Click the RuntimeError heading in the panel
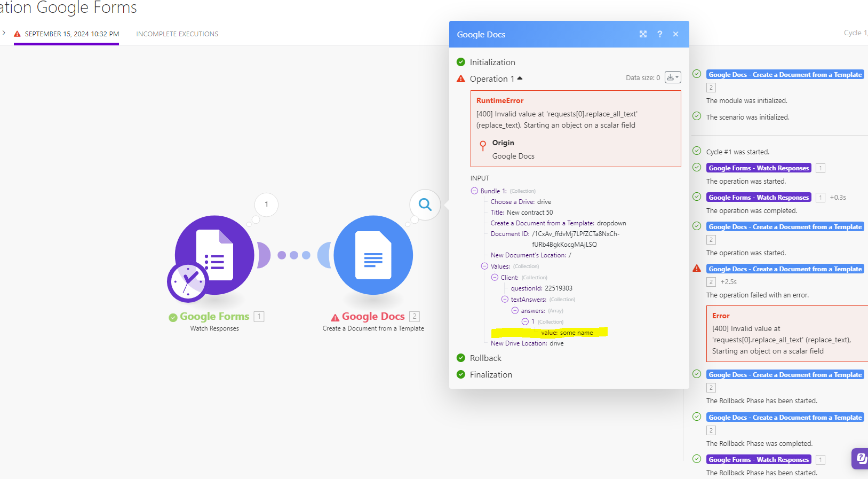Screen dimensions: 868x479 pos(500,100)
